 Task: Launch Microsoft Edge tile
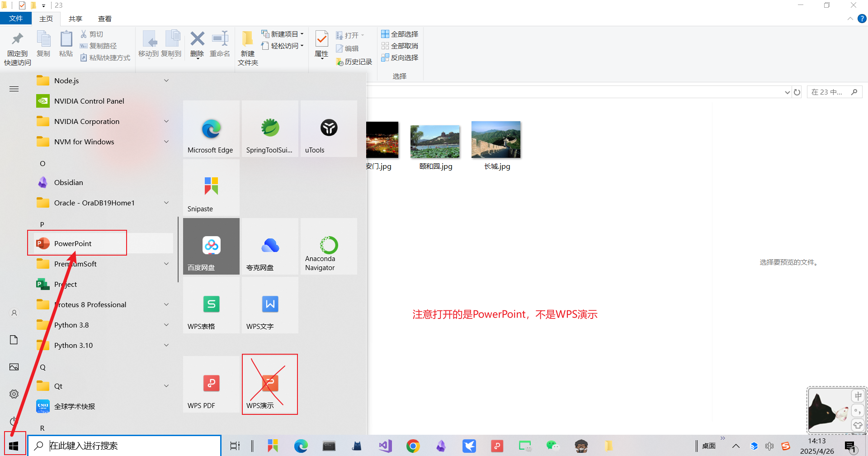(x=211, y=129)
